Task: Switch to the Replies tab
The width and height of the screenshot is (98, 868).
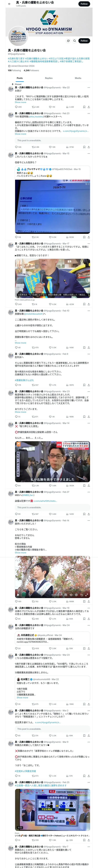Action: pos(49,78)
